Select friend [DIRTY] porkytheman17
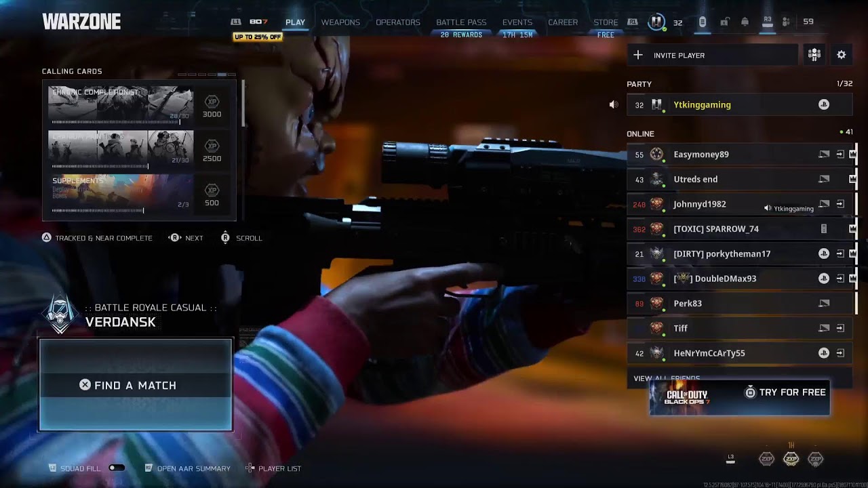The image size is (868, 488). click(738, 254)
